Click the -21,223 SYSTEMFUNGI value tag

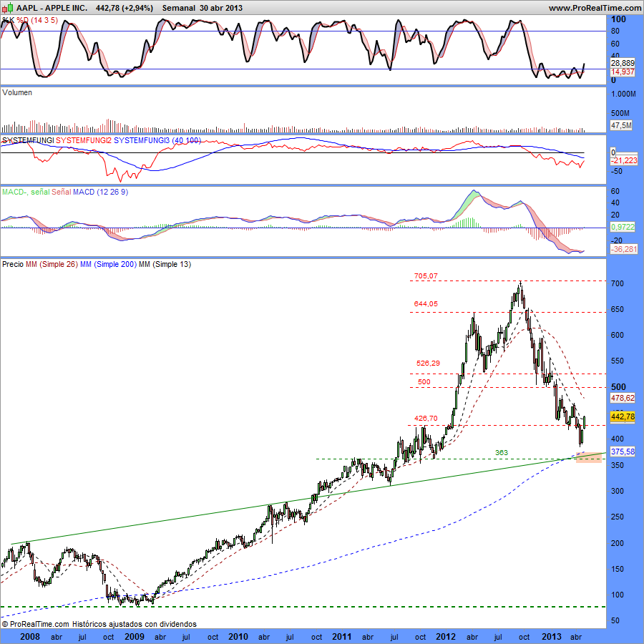click(x=624, y=160)
